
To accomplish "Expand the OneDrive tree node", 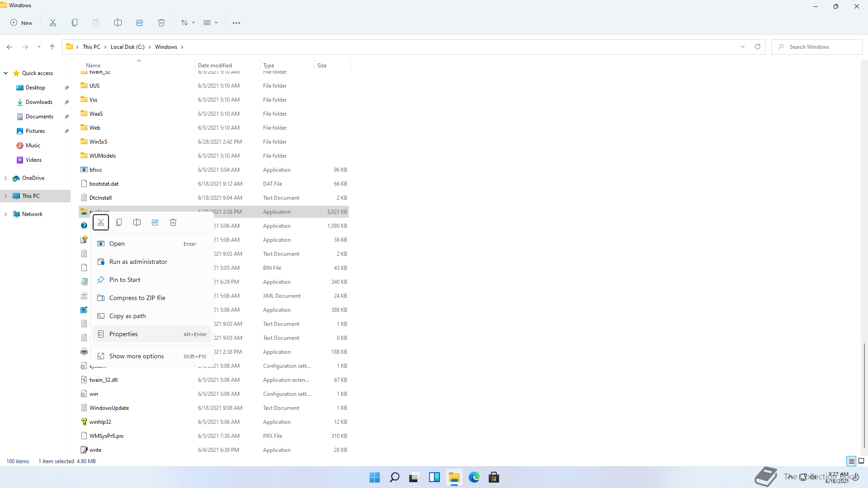I will pyautogui.click(x=6, y=178).
